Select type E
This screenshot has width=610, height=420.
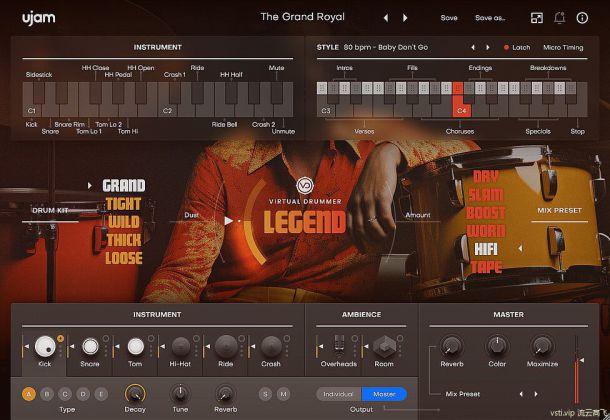[x=101, y=394]
